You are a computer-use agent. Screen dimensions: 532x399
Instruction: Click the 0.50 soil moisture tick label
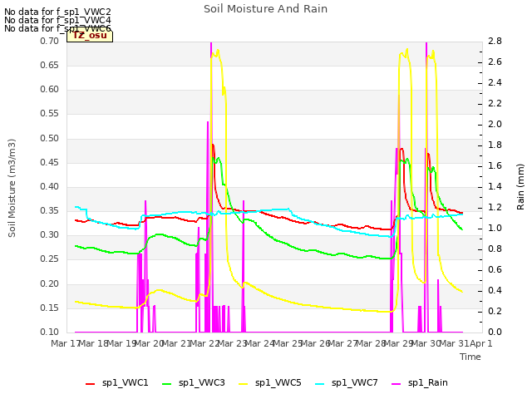tap(50, 138)
